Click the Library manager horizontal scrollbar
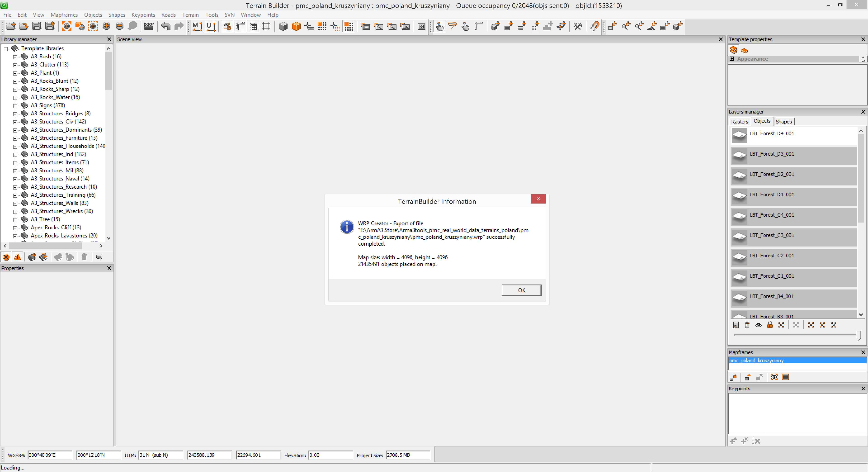868x472 pixels. [x=45, y=246]
